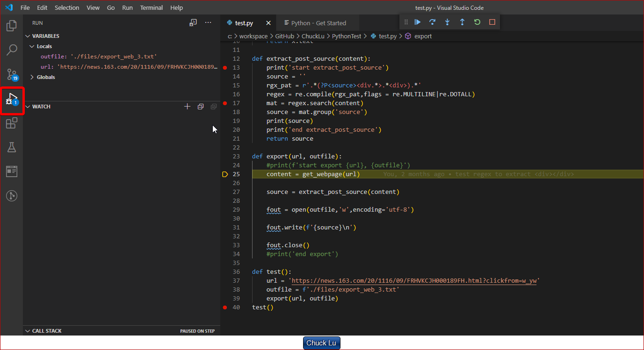Open the Run menu
This screenshot has height=350, width=644.
[x=127, y=7]
